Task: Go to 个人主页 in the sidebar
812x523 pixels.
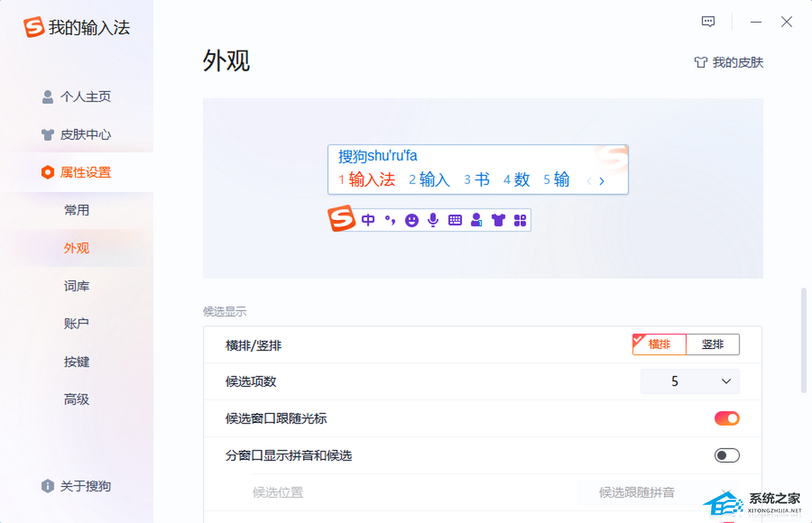Action: 76,97
